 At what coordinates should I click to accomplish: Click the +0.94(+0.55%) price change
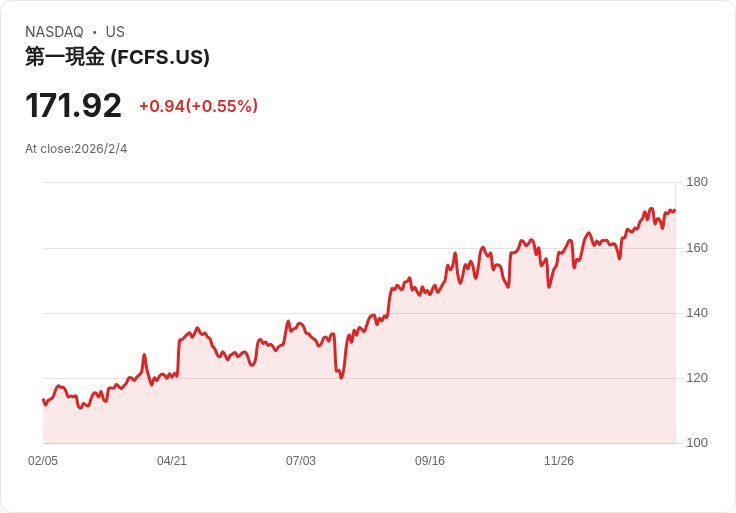pyautogui.click(x=198, y=106)
